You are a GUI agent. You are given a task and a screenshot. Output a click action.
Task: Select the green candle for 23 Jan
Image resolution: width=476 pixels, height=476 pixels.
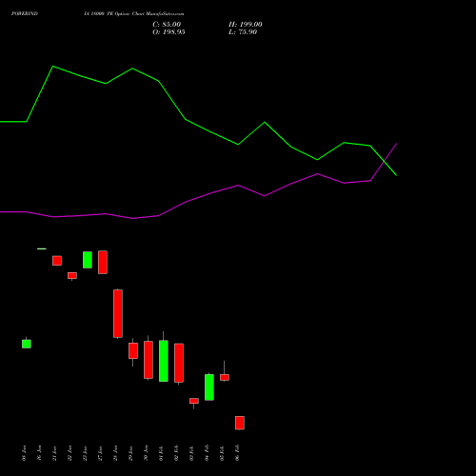click(x=88, y=260)
